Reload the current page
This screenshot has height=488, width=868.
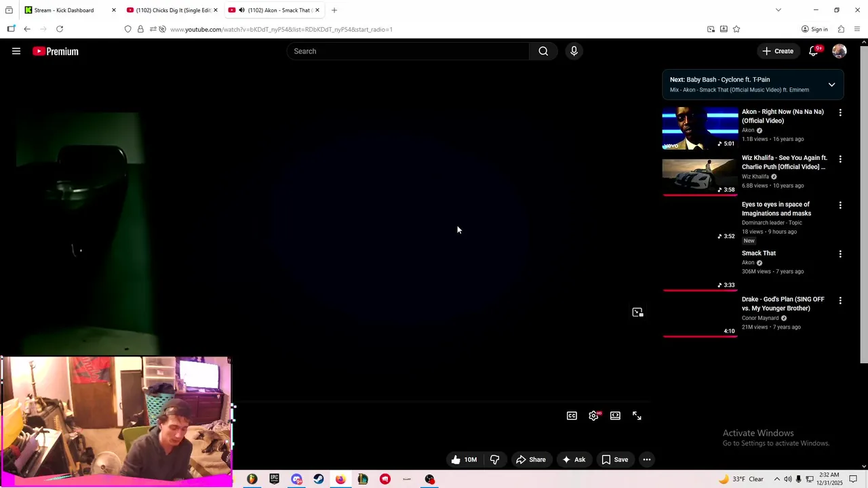click(60, 29)
